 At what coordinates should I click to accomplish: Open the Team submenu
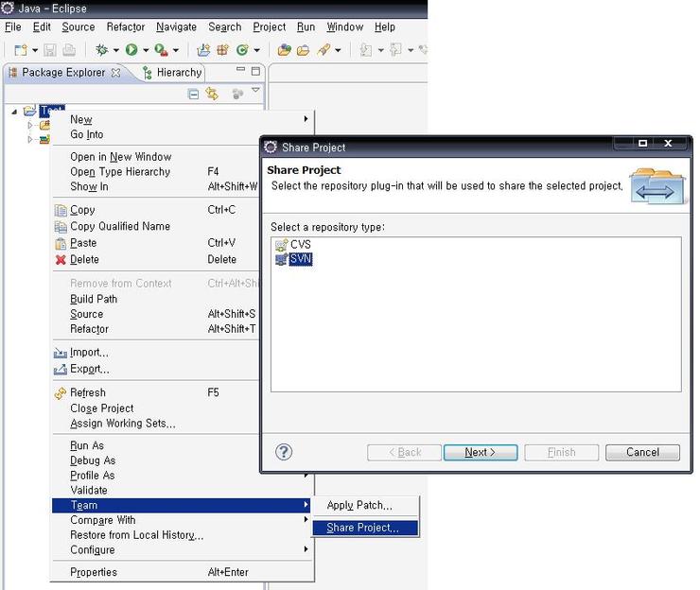(182, 505)
